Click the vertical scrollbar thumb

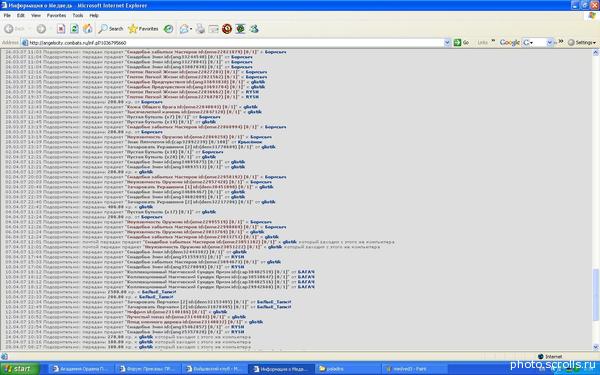pos(595,295)
